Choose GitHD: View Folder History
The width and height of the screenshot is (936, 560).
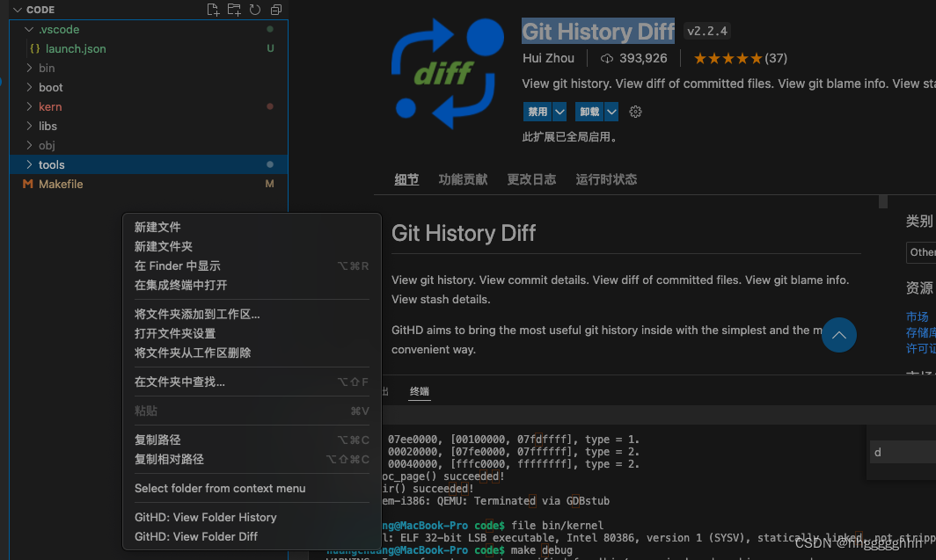point(252,517)
